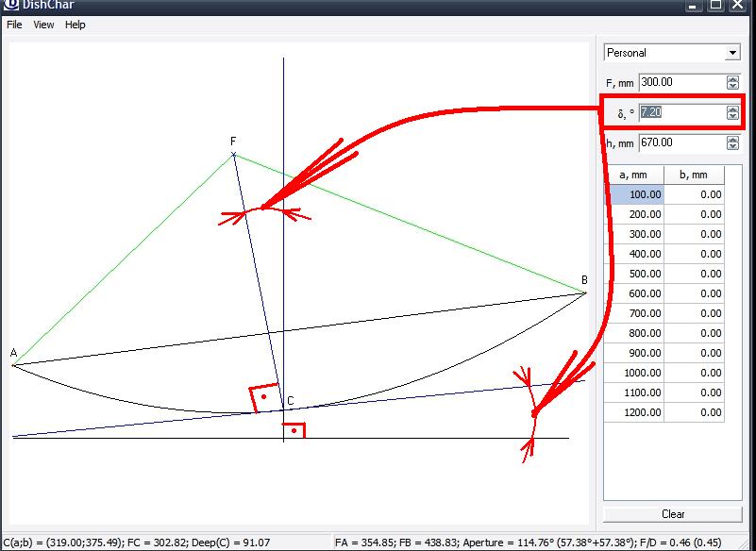Click the DishChar title bar app icon

pyautogui.click(x=11, y=5)
